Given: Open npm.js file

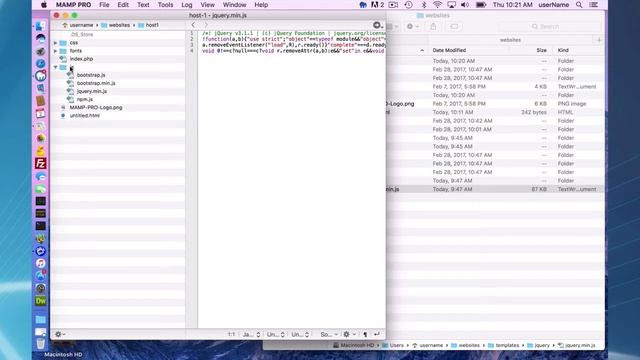Looking at the screenshot, I should tap(84, 99).
